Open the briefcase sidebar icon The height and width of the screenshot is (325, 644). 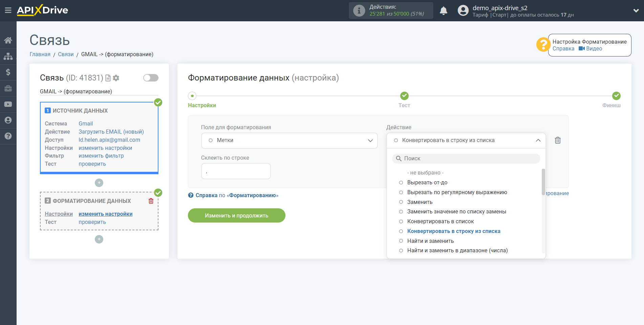point(8,88)
